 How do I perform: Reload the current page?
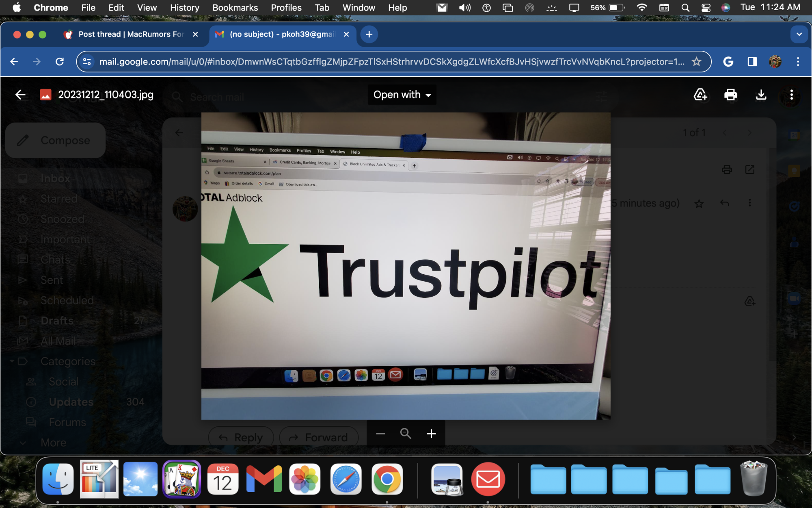(60, 61)
